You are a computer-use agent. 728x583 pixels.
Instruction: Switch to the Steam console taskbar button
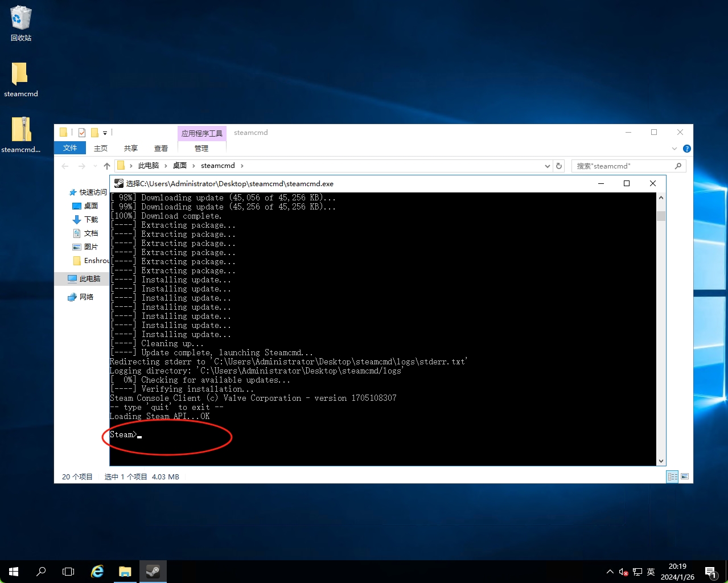(x=153, y=572)
